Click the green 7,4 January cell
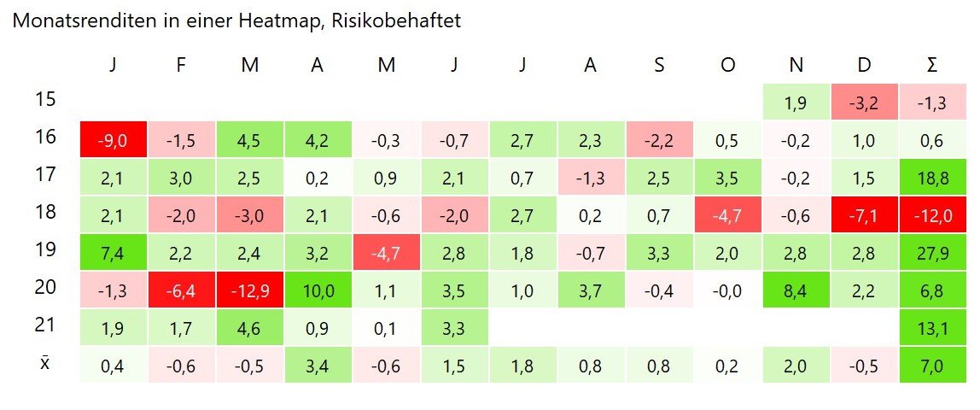 [113, 252]
